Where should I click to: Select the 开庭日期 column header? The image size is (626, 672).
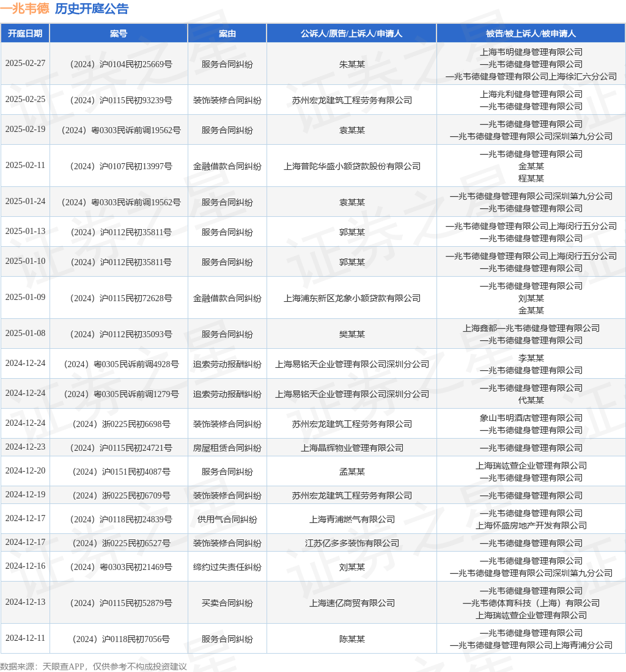click(25, 34)
